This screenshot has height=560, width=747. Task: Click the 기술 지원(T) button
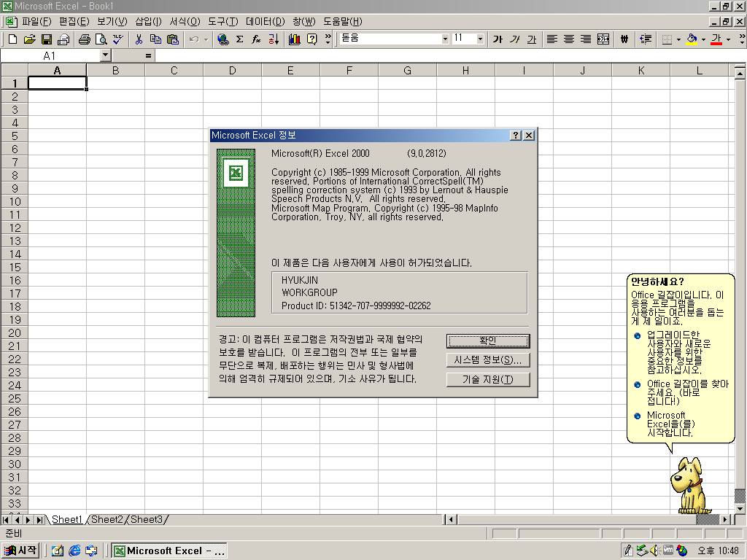tap(488, 379)
